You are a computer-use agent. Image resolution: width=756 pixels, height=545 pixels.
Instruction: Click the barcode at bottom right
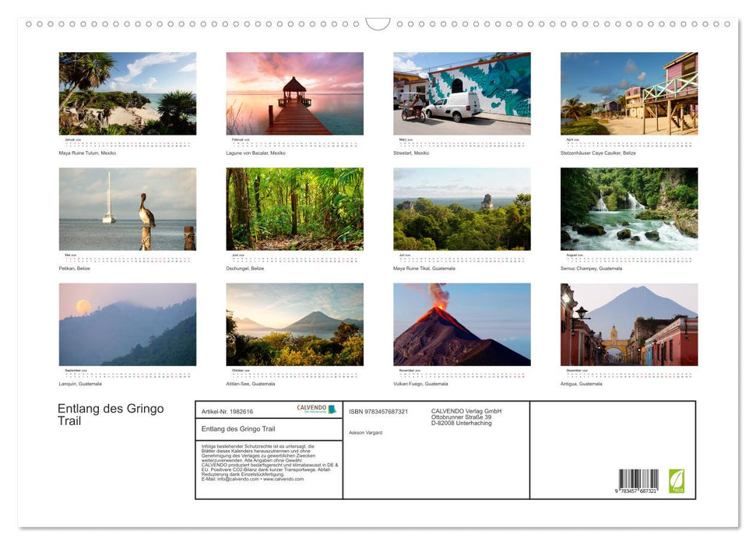click(638, 480)
